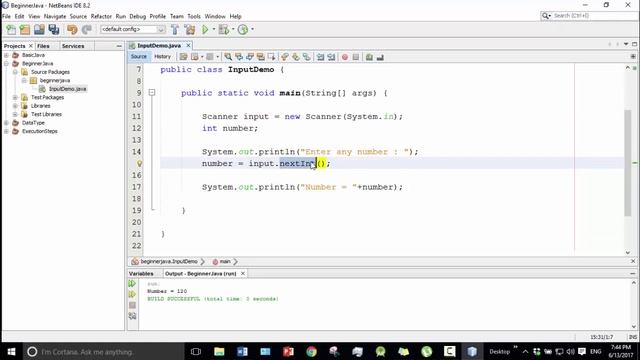The width and height of the screenshot is (640, 360).
Task: Select InputDemo.java in the project tree
Action: pos(67,89)
